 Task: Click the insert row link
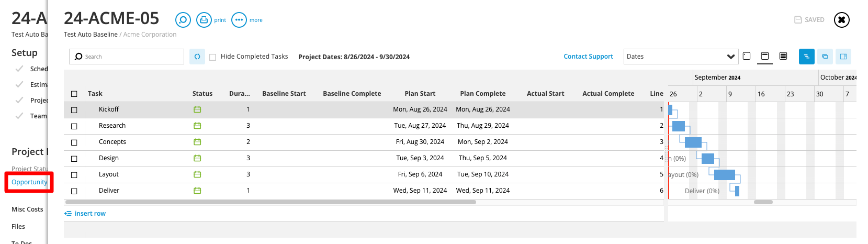point(85,214)
